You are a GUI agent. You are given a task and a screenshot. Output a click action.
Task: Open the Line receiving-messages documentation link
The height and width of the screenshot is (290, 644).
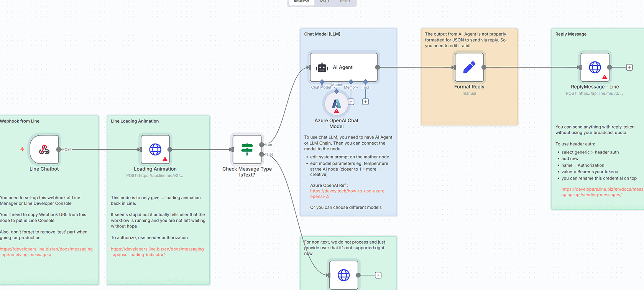point(46,252)
